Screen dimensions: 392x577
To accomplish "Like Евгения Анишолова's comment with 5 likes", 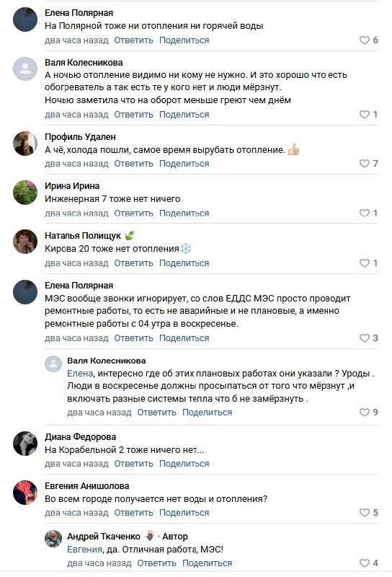I will pos(368,513).
